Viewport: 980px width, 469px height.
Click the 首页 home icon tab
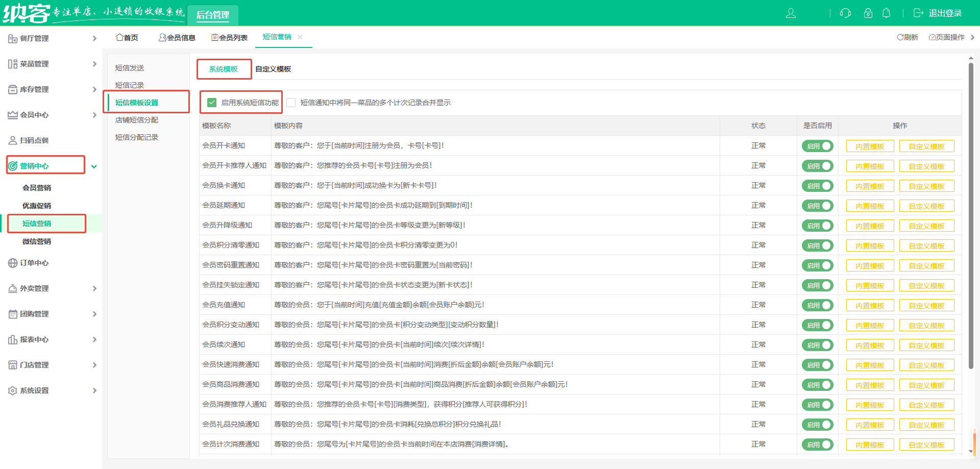pos(127,37)
